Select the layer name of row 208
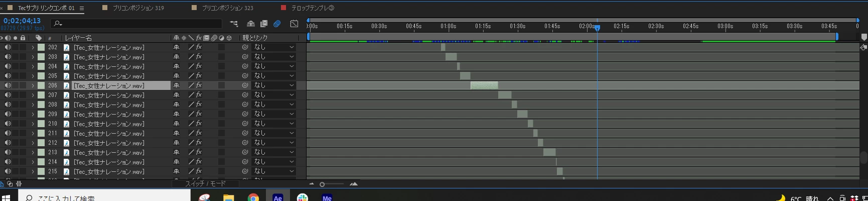868x201 pixels. tap(109, 105)
